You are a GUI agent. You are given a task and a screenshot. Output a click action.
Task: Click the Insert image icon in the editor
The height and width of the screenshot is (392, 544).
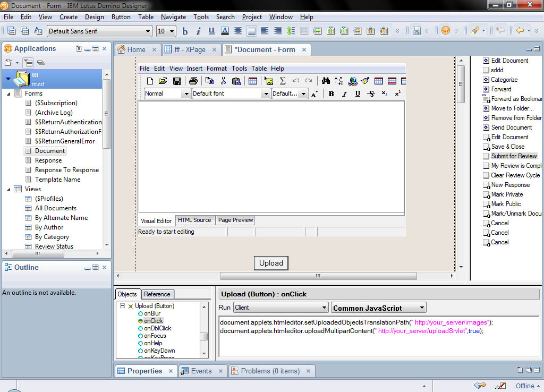[268, 81]
